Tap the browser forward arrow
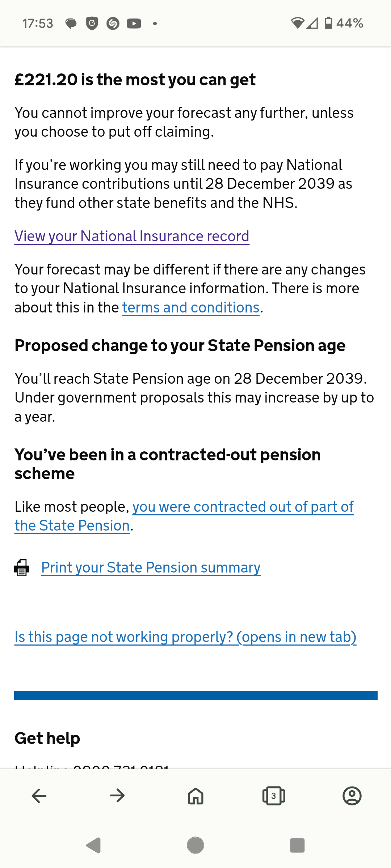 (117, 796)
